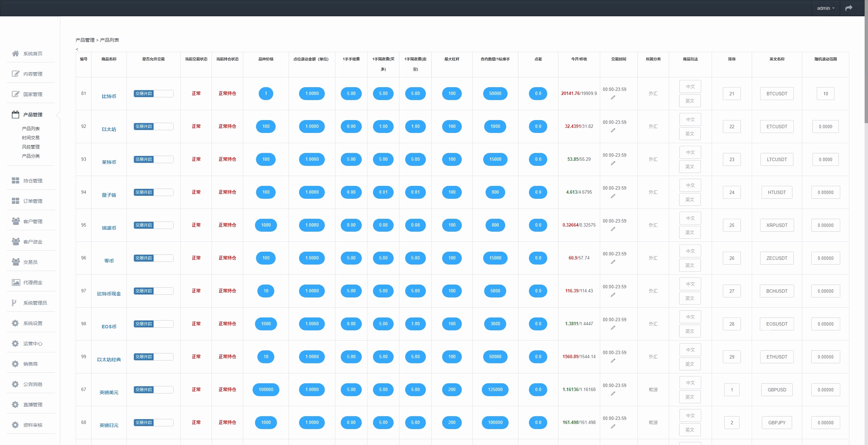Click trading time pencil icon for 英镑美元
Screen dimensions: 868x445
tap(613, 394)
